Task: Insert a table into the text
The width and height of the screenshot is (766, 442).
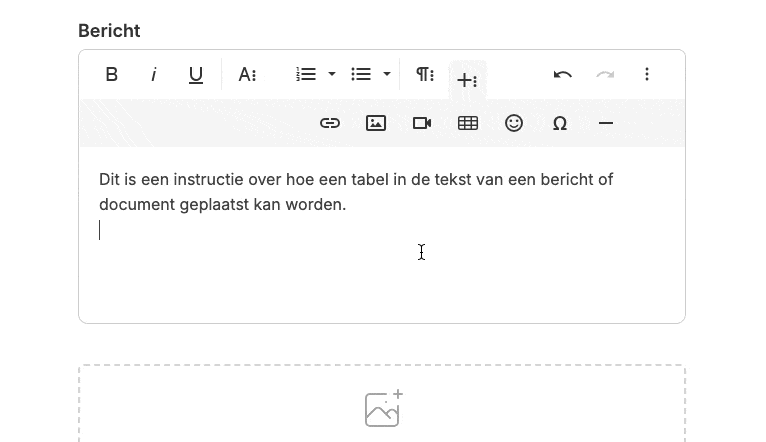Action: (468, 123)
